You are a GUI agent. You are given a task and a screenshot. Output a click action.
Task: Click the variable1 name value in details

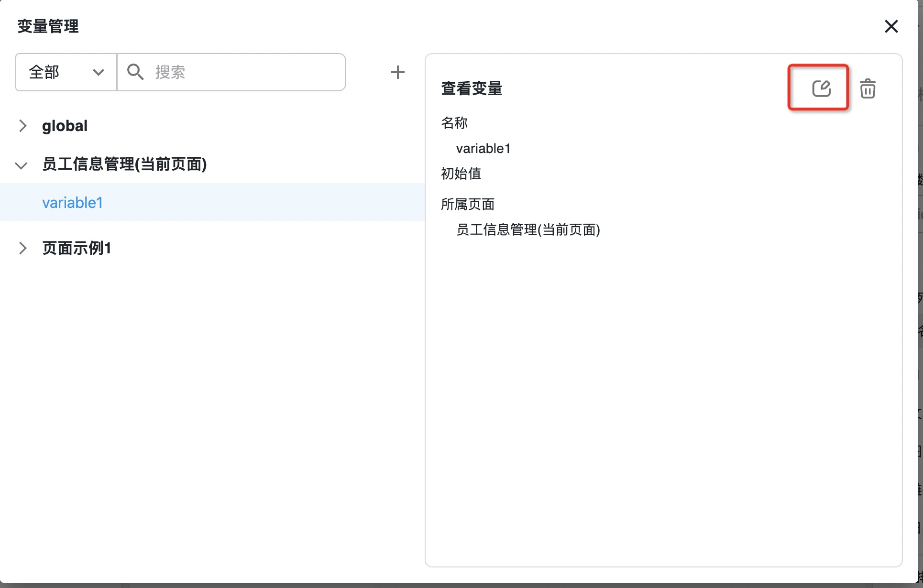(483, 149)
